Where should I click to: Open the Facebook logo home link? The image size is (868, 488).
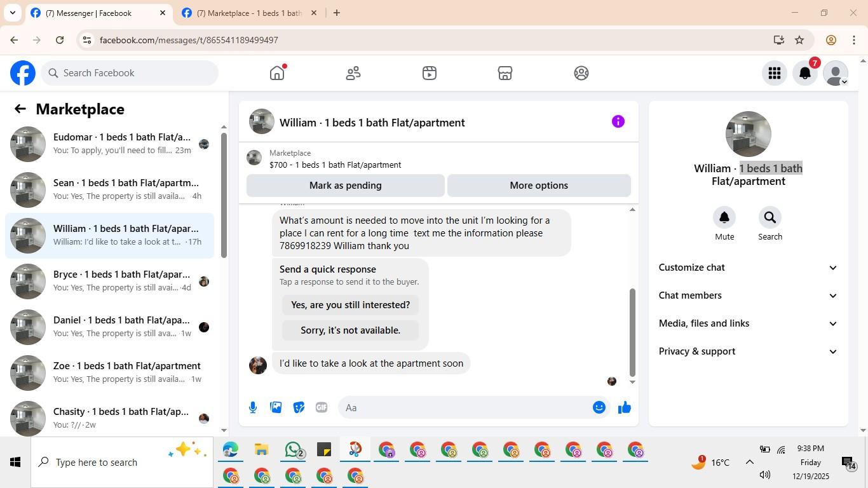pyautogui.click(x=23, y=73)
